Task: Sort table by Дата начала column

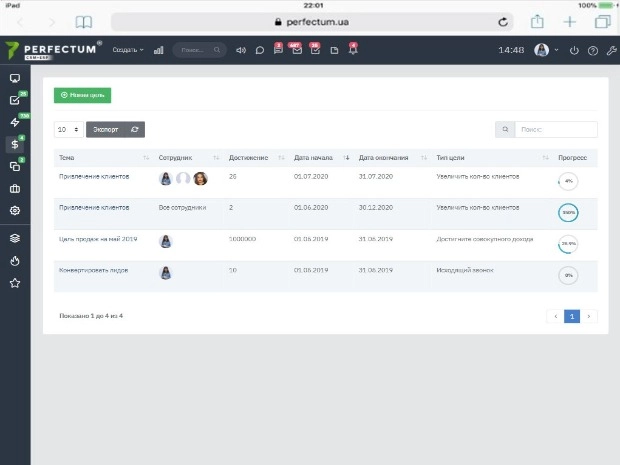Action: (x=321, y=158)
